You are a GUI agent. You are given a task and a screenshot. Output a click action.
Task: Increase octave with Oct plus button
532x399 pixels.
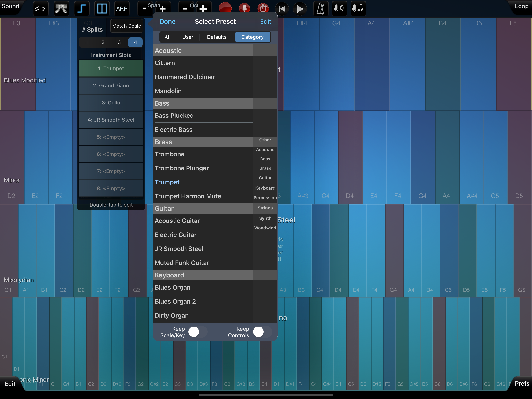(203, 9)
